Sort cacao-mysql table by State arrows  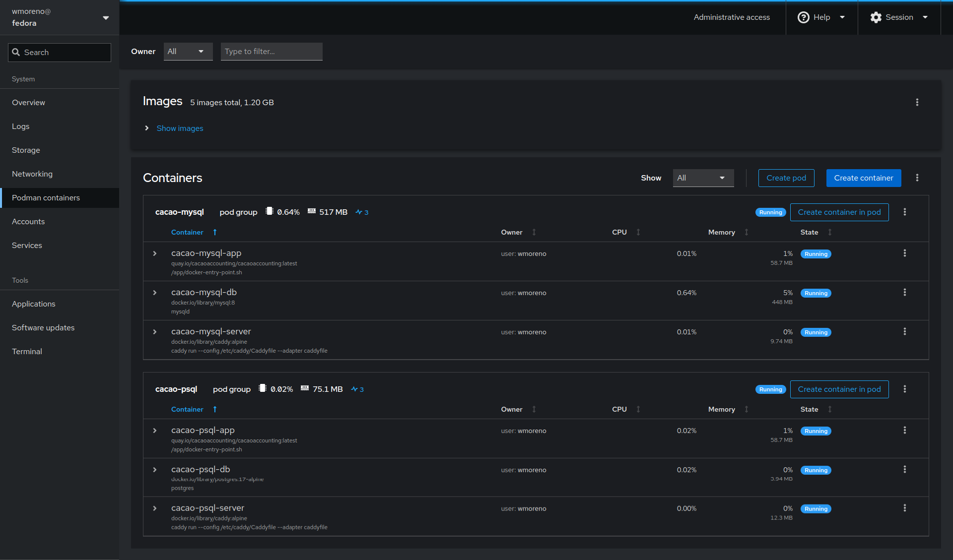point(830,232)
